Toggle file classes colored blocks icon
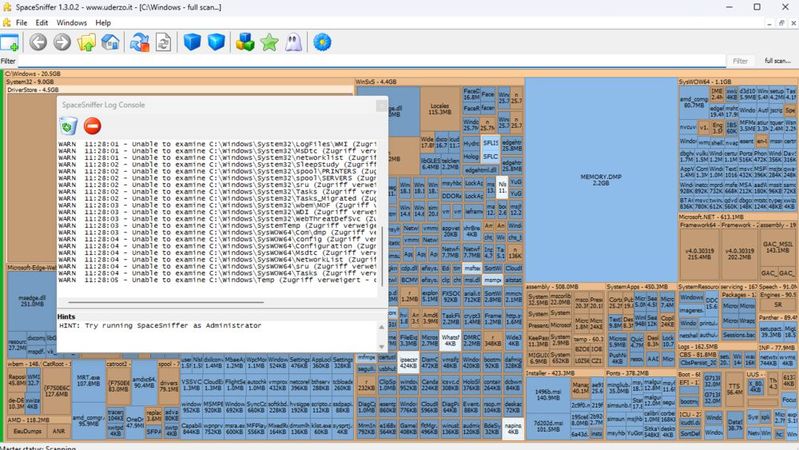The width and height of the screenshot is (799, 450). coord(245,42)
